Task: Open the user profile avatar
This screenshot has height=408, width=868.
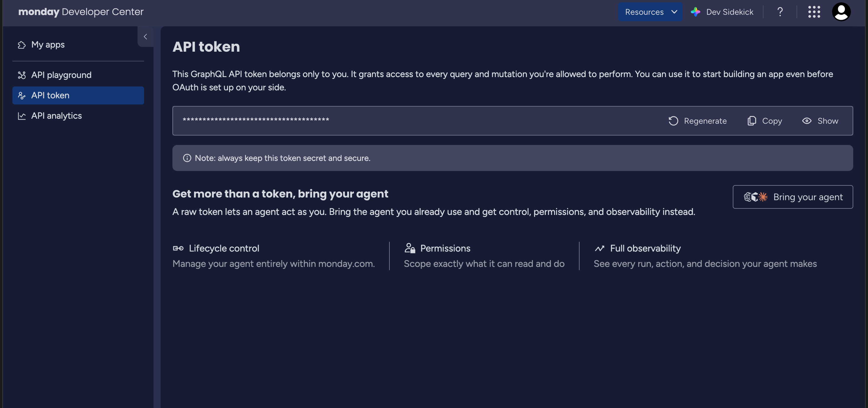Action: 841,12
